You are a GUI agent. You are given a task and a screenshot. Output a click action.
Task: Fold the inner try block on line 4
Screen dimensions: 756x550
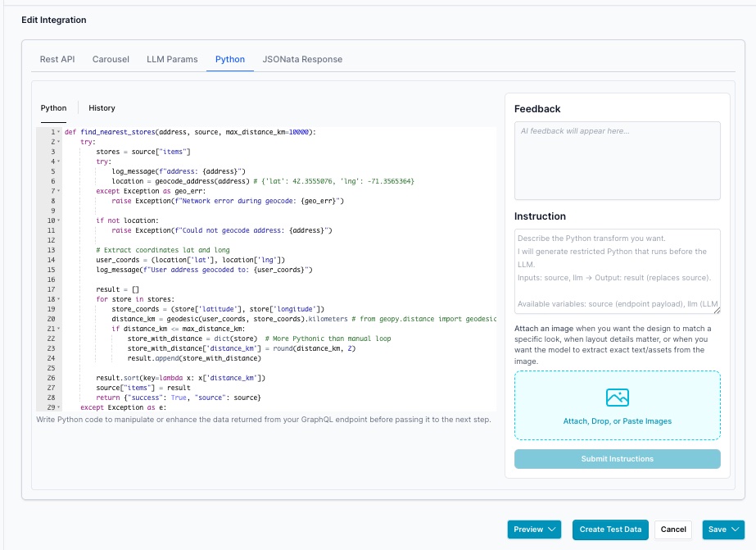pyautogui.click(x=59, y=161)
